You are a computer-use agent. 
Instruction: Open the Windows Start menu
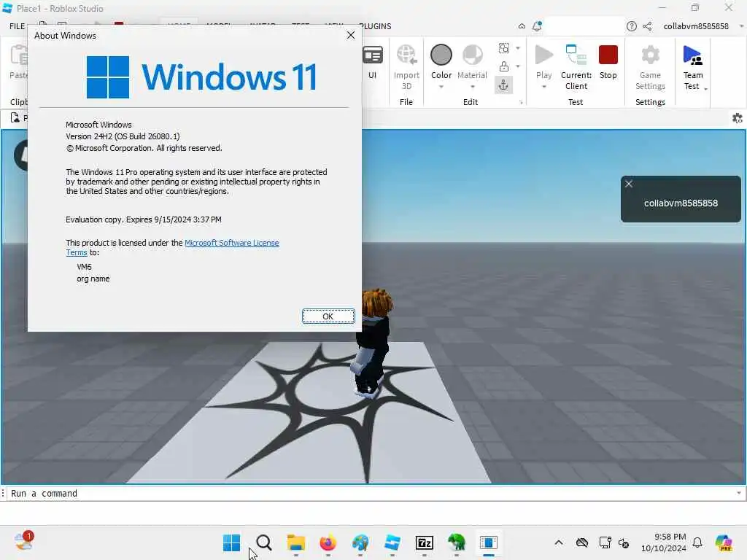pos(231,542)
